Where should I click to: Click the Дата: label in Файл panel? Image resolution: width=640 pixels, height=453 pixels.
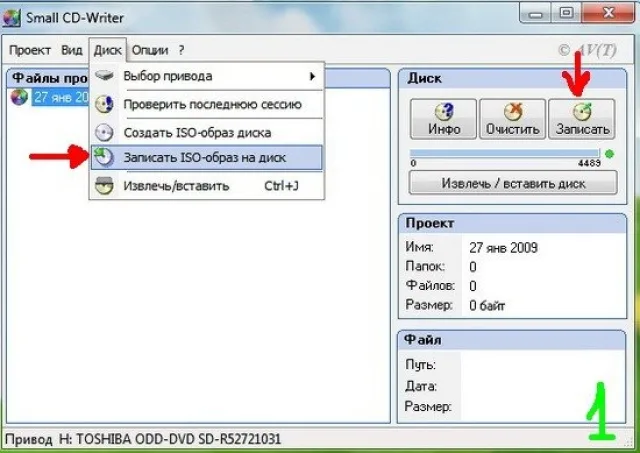[x=421, y=386]
